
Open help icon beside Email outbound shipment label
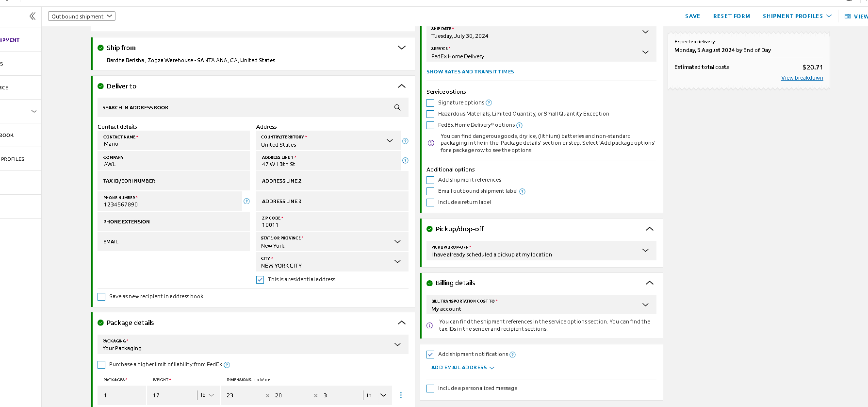coord(522,191)
